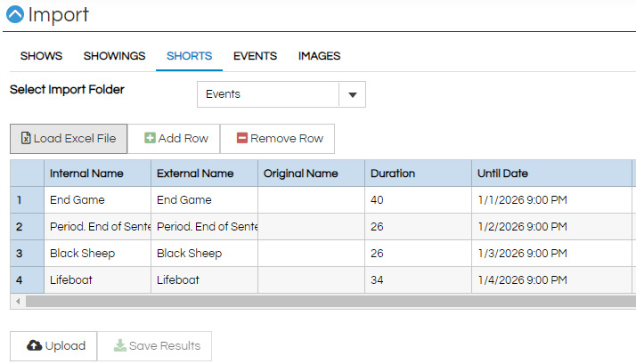Click Lifeboat's Until Date cell

pos(551,280)
